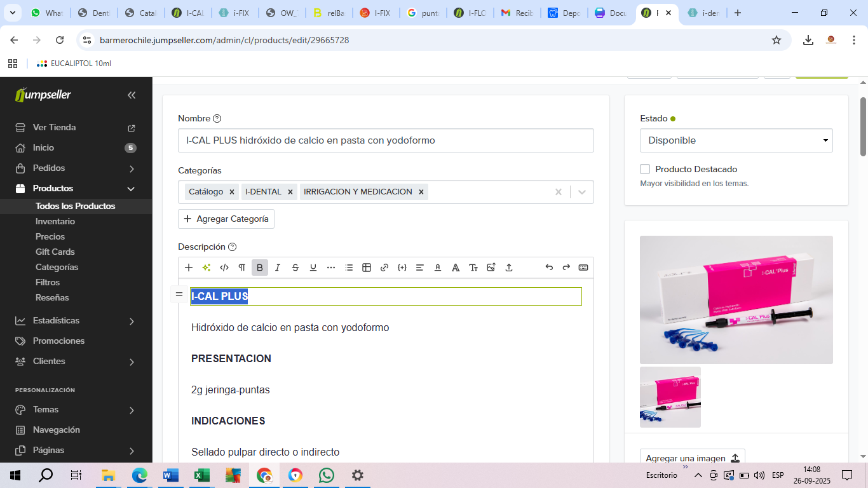Open the HTML code view icon
The width and height of the screenshot is (868, 488).
[224, 268]
